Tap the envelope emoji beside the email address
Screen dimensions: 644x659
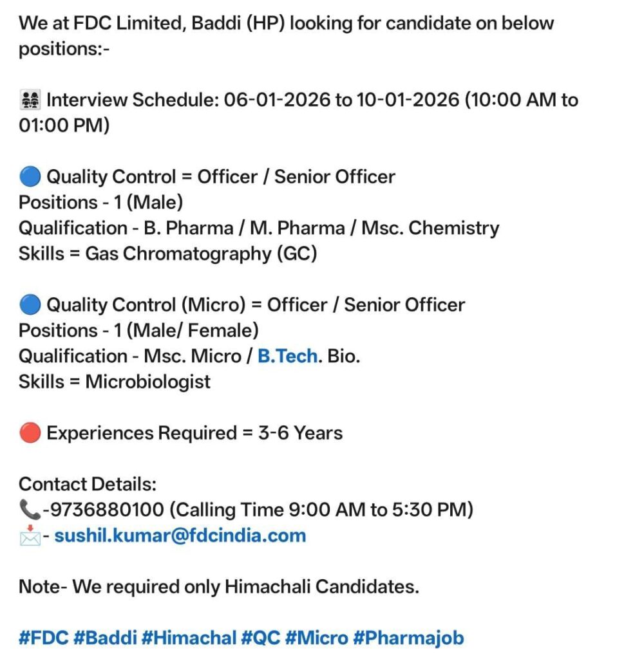click(x=30, y=536)
